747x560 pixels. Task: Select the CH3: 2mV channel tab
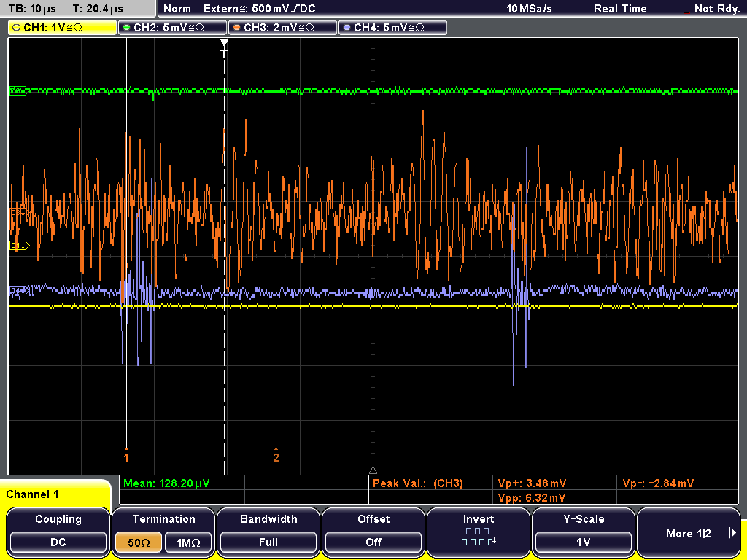pos(282,28)
